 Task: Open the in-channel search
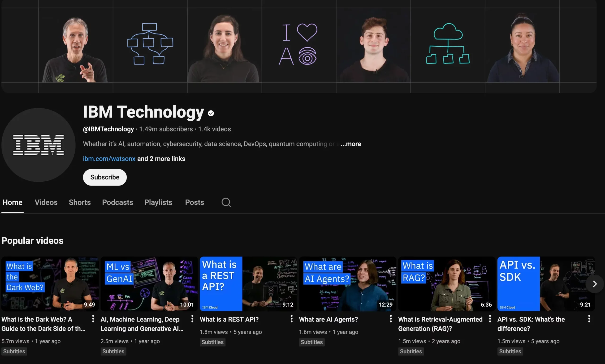point(226,202)
